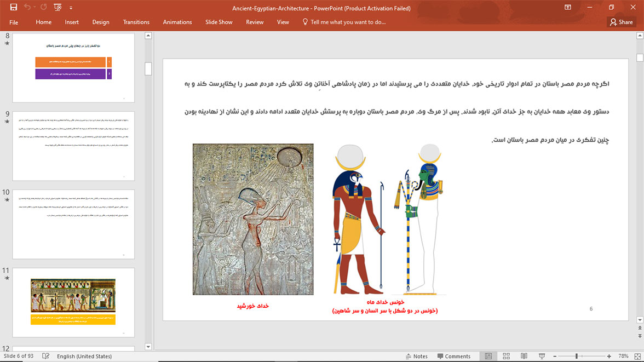Viewport: 644px width, 362px height.
Task: Go to next slide using double-arrow button
Action: click(640, 336)
